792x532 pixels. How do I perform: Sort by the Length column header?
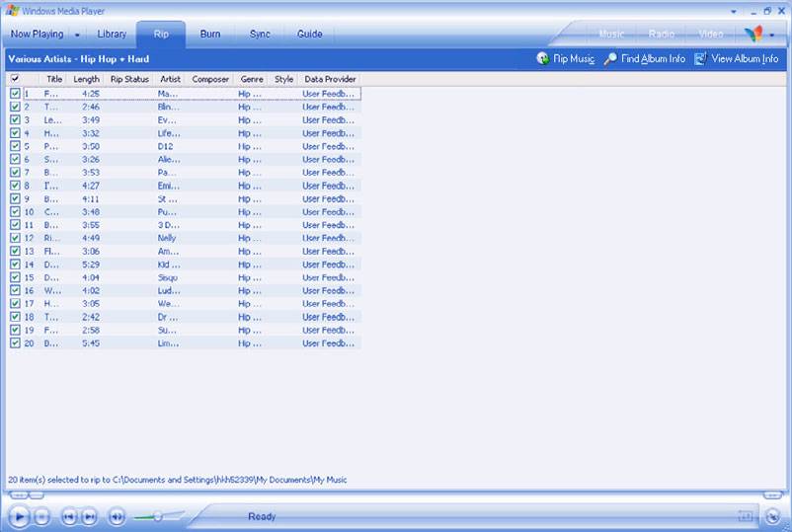(x=86, y=79)
